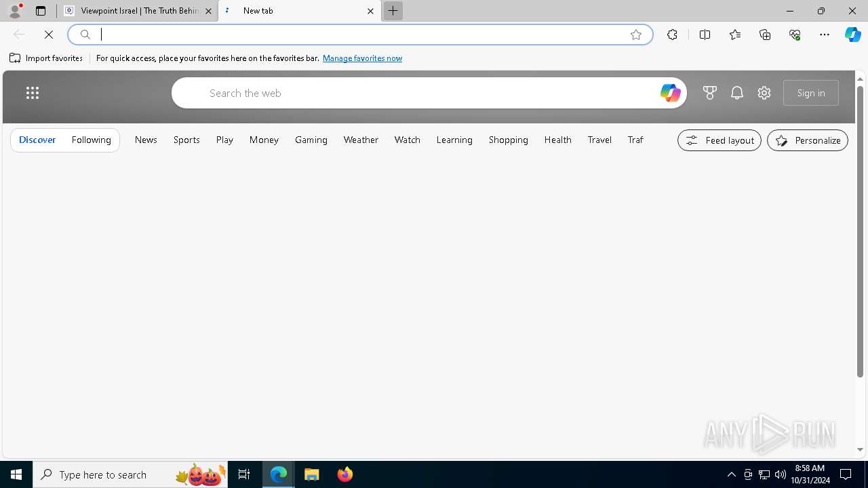This screenshot has width=868, height=488.
Task: Open the browser profile icon
Action: pyautogui.click(x=15, y=11)
